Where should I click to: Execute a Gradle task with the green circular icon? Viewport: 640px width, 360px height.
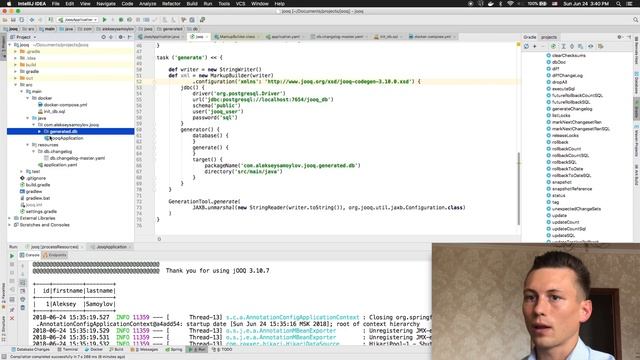pos(553,46)
